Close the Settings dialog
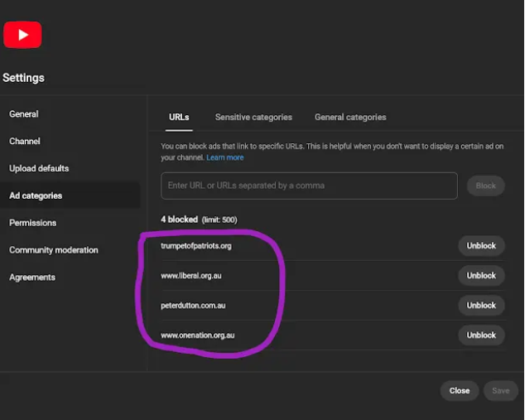The image size is (525, 420). 460,391
